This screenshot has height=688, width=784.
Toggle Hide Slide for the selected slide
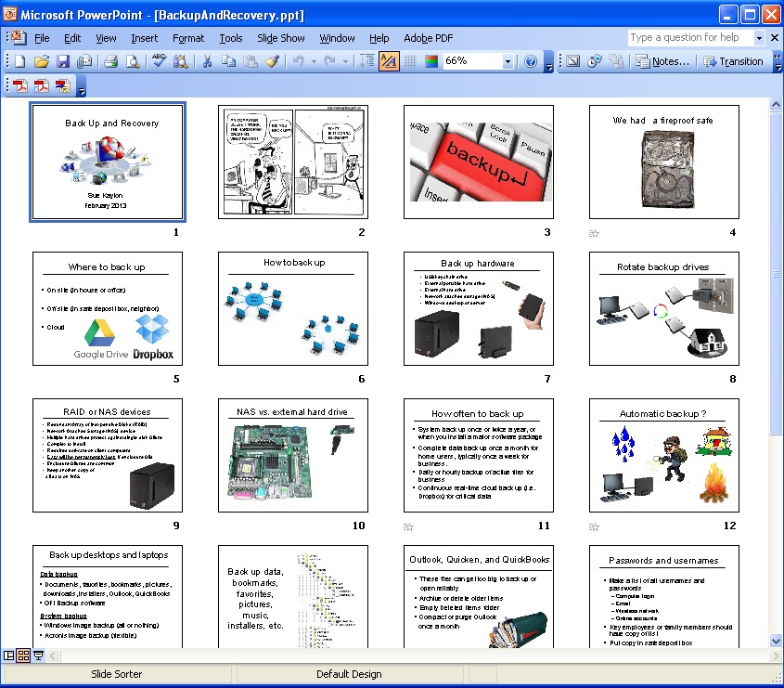pos(573,61)
